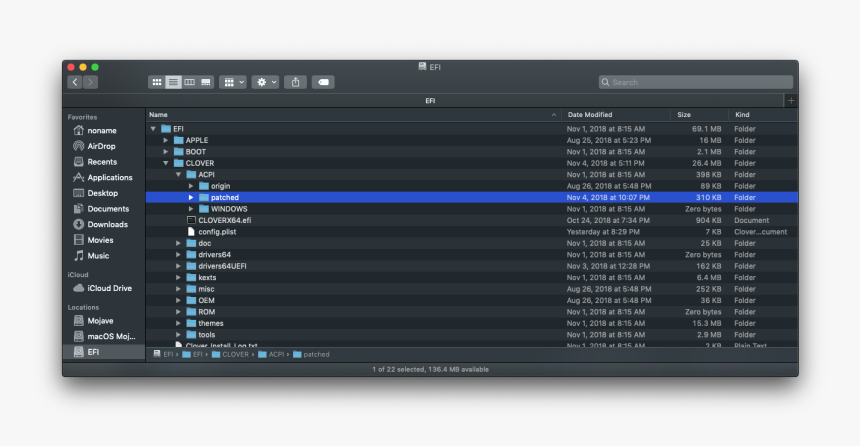Click the patched folder icon in the list
Image resolution: width=860 pixels, height=446 pixels.
click(204, 197)
